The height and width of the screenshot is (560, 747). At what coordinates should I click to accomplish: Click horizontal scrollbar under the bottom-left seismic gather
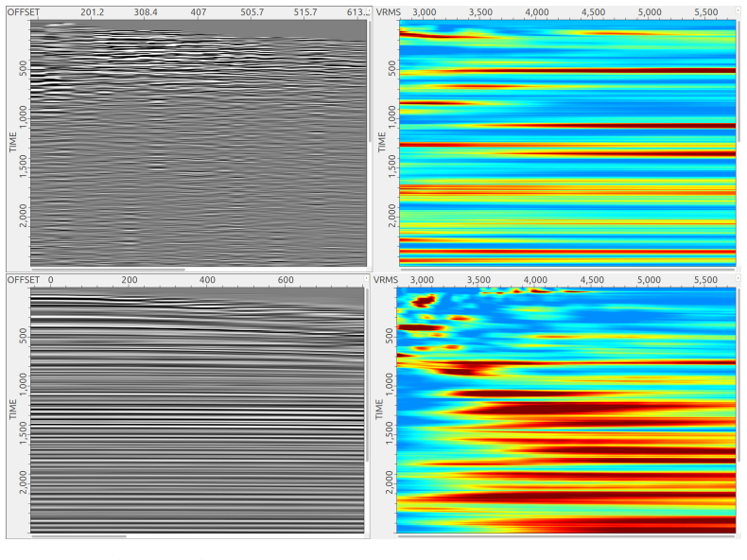tap(78, 536)
